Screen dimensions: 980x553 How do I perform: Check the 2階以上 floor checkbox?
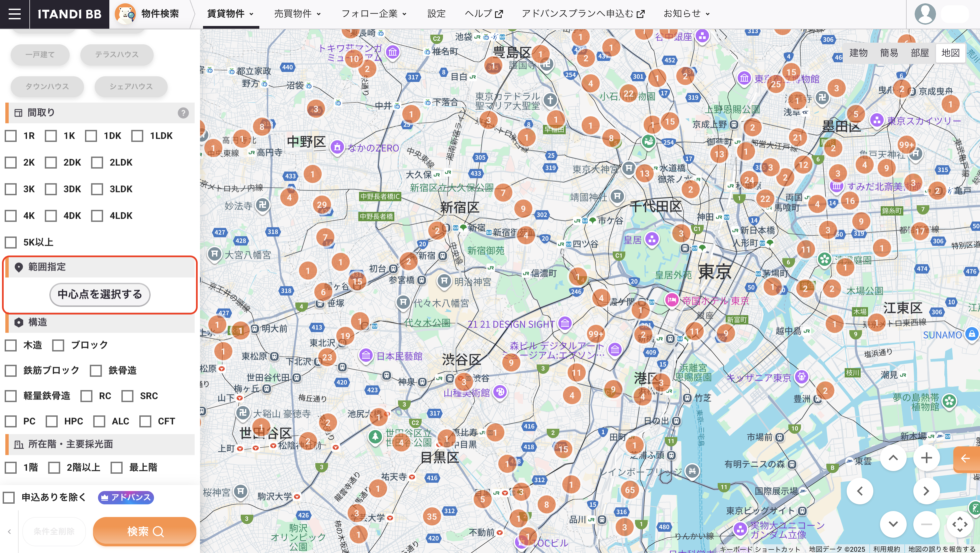coord(54,467)
